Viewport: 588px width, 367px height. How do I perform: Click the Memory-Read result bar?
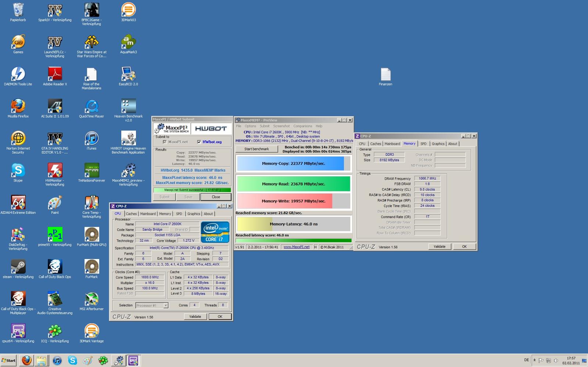click(x=293, y=184)
